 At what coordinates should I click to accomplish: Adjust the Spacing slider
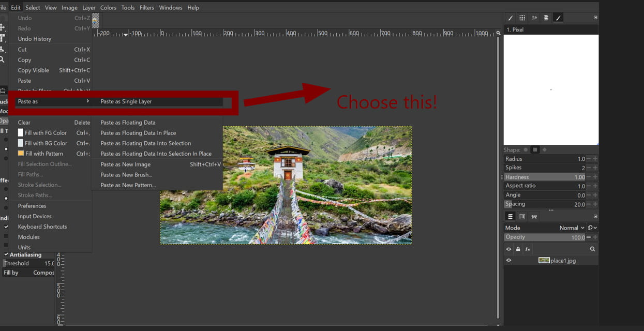coord(545,204)
